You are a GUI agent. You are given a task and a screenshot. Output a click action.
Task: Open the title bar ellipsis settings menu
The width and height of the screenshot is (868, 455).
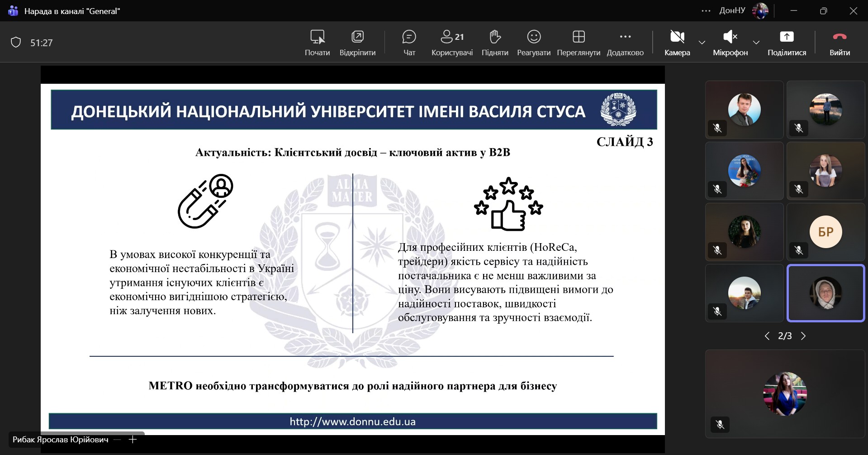tap(706, 11)
